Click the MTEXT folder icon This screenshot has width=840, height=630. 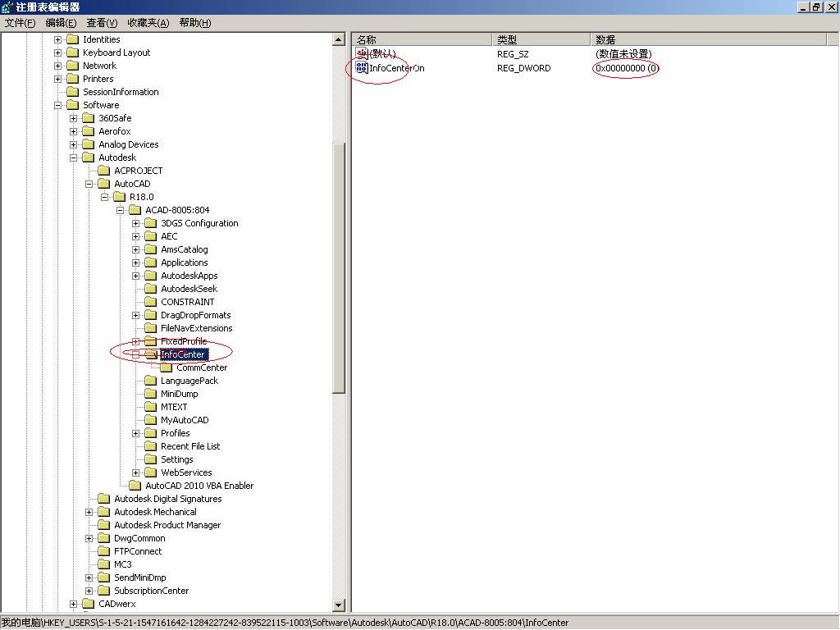click(151, 407)
